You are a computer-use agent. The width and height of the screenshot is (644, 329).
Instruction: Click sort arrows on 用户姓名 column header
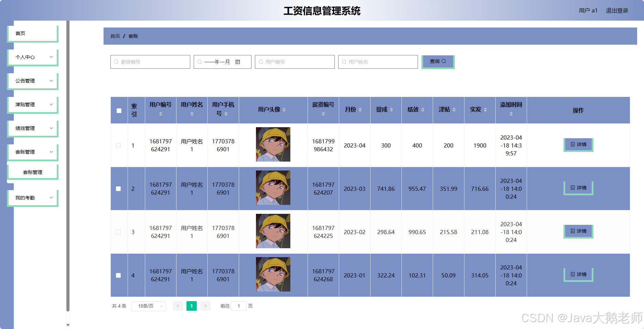coord(192,114)
